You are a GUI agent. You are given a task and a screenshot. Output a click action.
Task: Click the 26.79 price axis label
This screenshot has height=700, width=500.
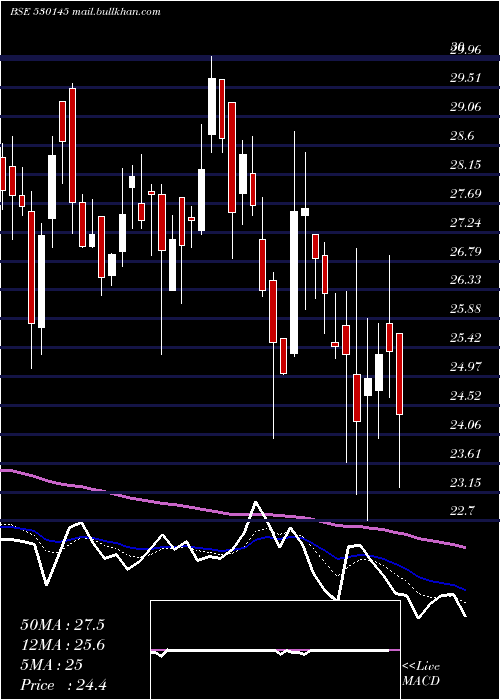pos(466,252)
